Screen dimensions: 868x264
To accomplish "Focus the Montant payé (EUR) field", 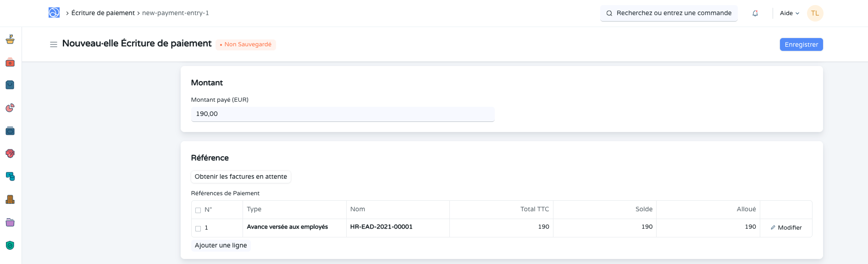I will pos(343,114).
